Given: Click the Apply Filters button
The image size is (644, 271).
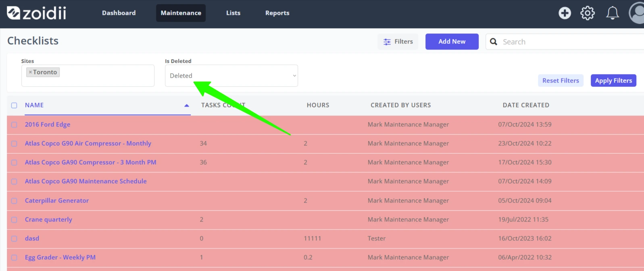Looking at the screenshot, I should [613, 81].
